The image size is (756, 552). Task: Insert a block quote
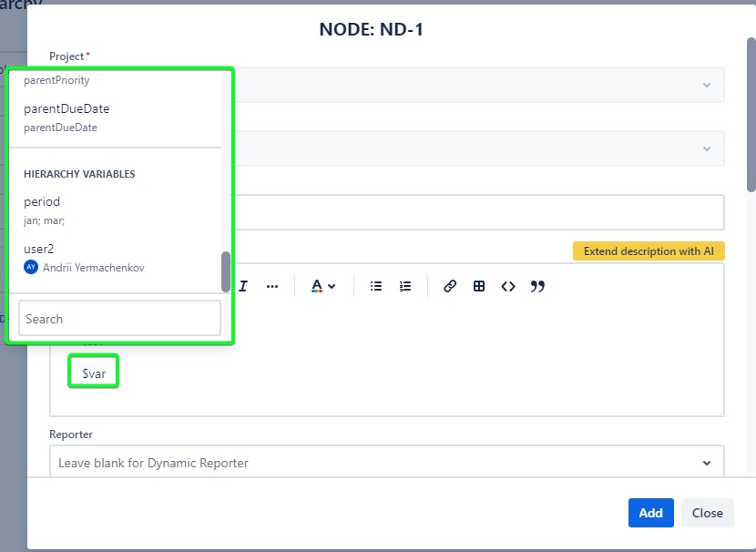pyautogui.click(x=537, y=285)
